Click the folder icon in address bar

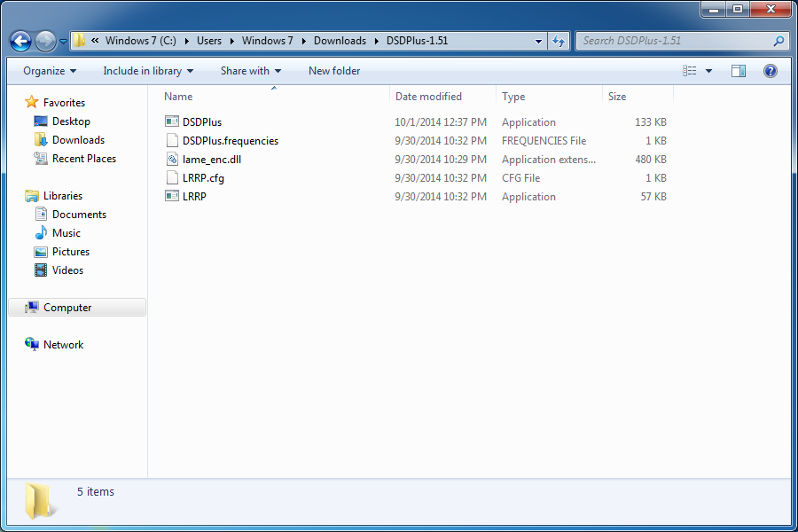click(79, 41)
